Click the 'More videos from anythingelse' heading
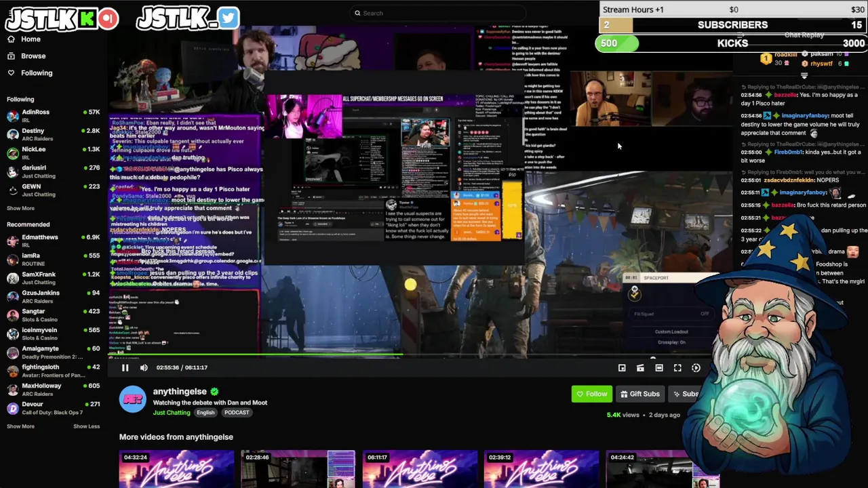Viewport: 868px width, 488px height. pos(176,437)
